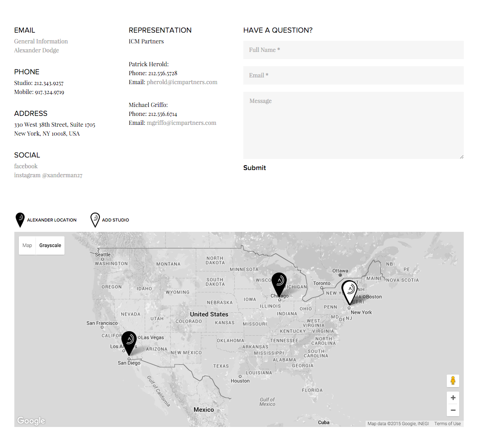This screenshot has height=448, width=483.
Task: Open map Terms of Use
Action: (x=447, y=424)
